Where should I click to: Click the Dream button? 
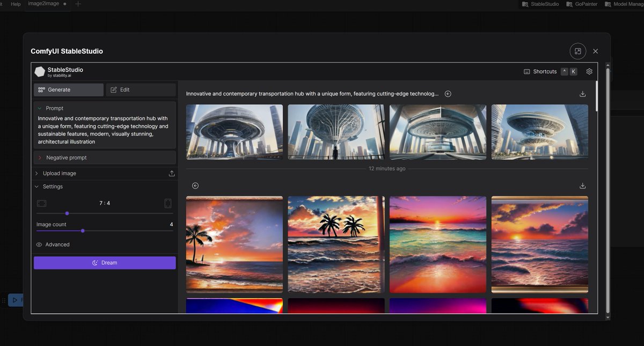(x=105, y=263)
